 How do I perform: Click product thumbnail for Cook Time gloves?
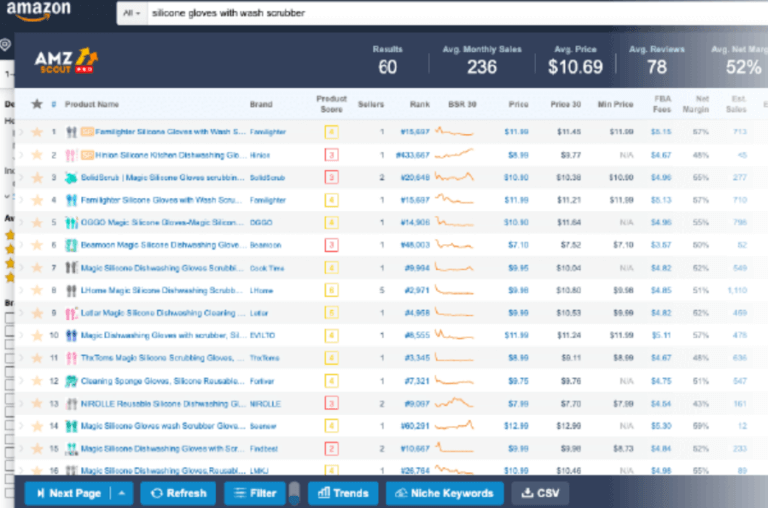(x=71, y=267)
